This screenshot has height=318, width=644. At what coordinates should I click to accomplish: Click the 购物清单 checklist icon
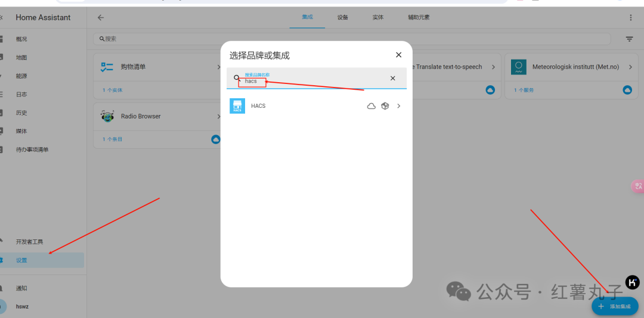(107, 67)
